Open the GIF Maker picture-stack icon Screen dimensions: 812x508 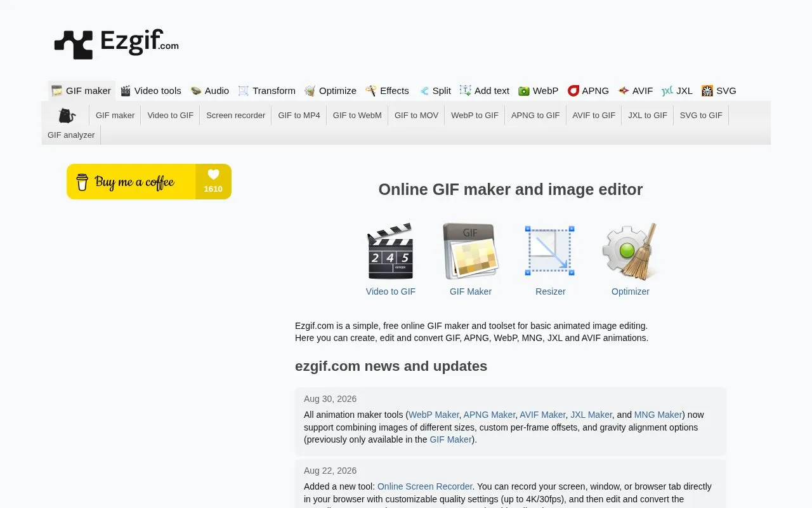471,251
